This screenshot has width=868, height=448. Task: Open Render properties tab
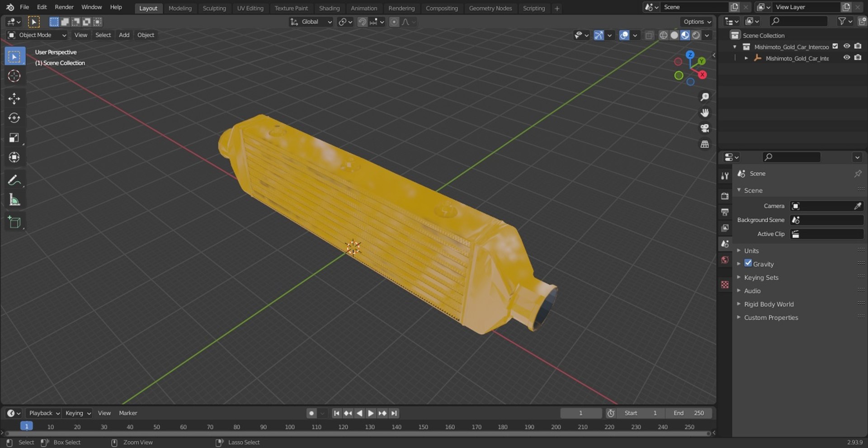[x=725, y=196]
